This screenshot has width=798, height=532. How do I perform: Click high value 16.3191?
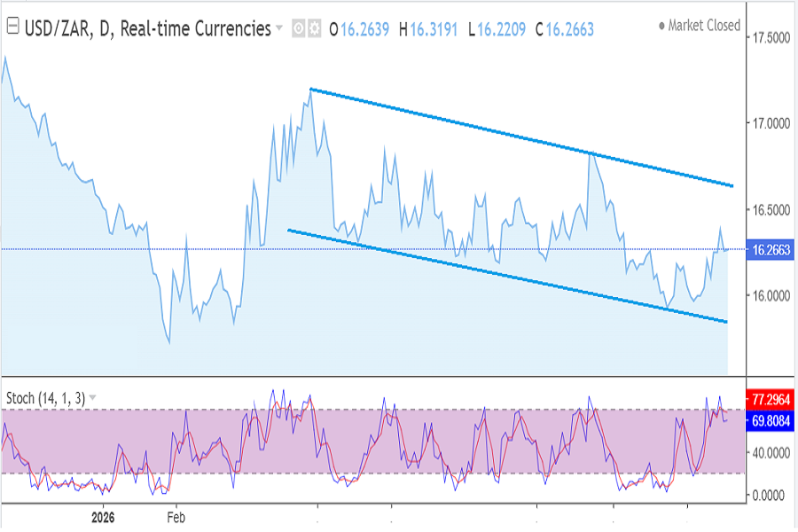point(434,29)
